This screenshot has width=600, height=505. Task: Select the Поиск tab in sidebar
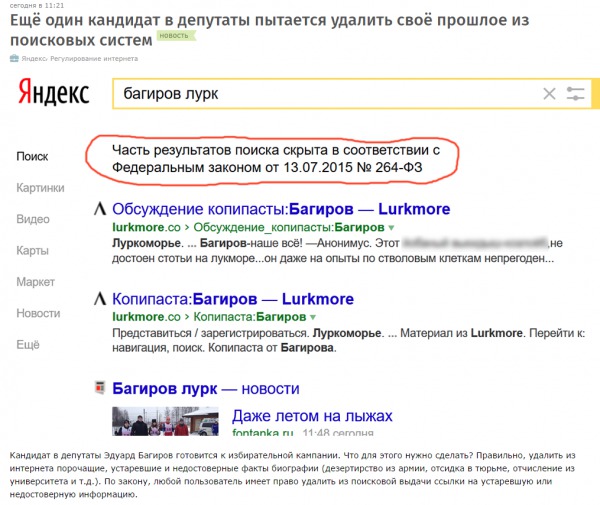32,156
